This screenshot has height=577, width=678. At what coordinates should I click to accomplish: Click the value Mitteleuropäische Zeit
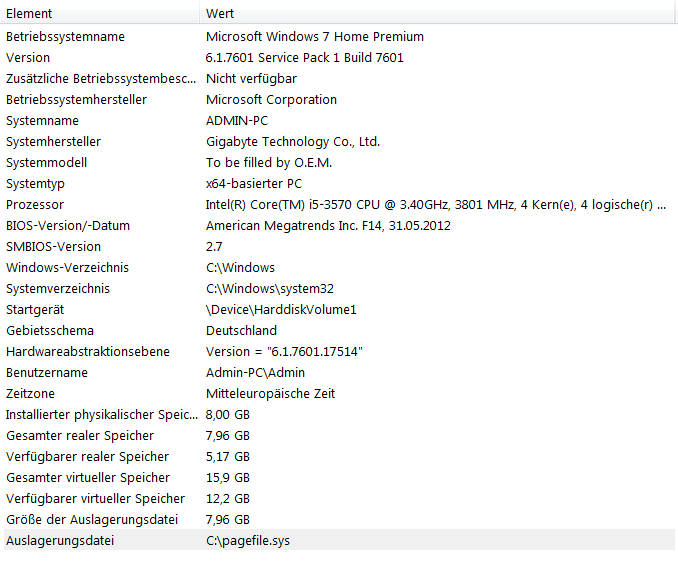[270, 394]
